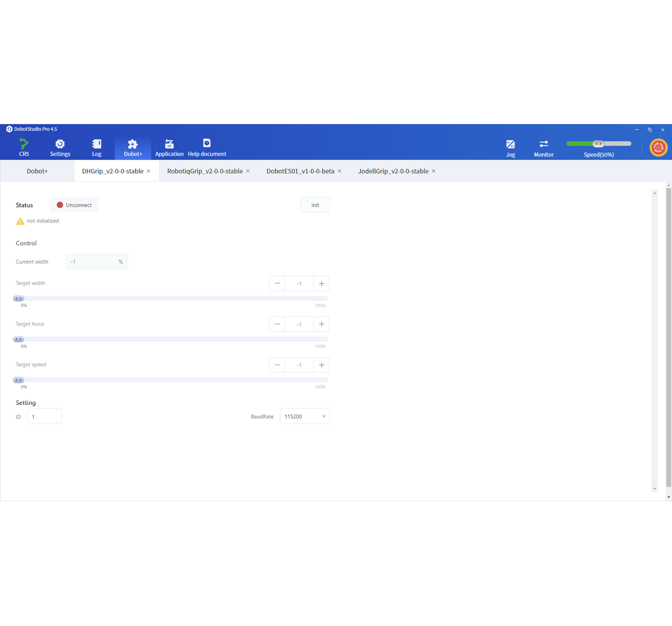The width and height of the screenshot is (672, 626).
Task: Click the global Speed slider handle
Action: point(599,144)
